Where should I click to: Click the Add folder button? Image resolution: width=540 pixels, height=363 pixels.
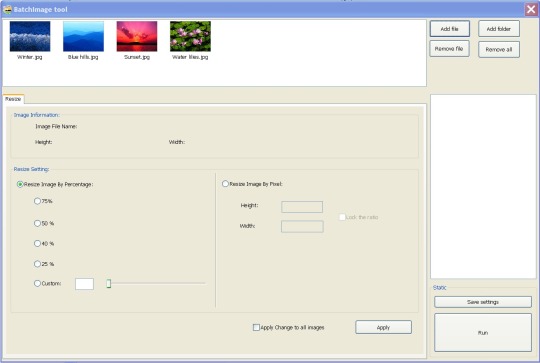click(499, 29)
